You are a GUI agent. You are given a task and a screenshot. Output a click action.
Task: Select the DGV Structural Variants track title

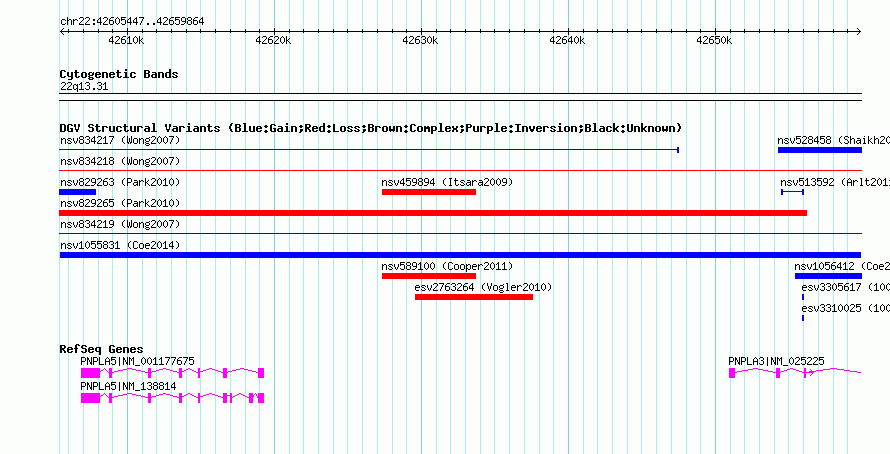tap(370, 128)
